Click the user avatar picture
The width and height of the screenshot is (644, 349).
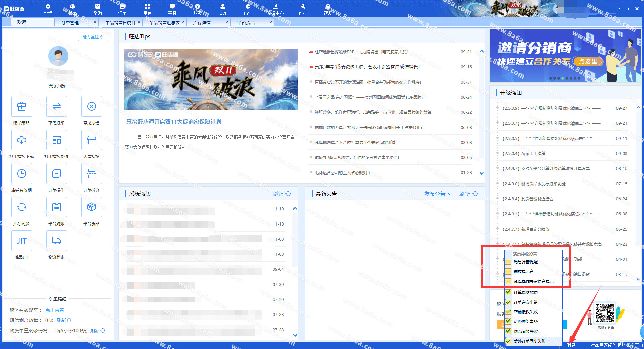pos(58,56)
